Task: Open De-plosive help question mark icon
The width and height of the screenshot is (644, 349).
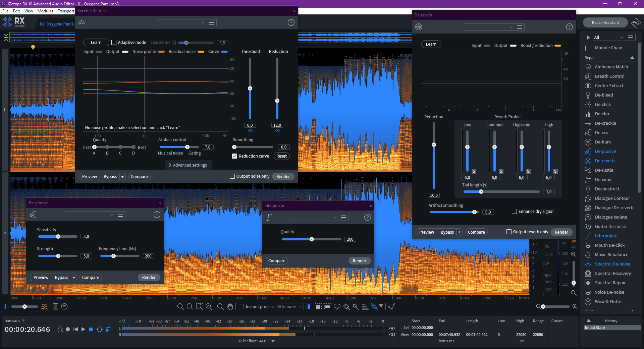Action: click(x=157, y=215)
